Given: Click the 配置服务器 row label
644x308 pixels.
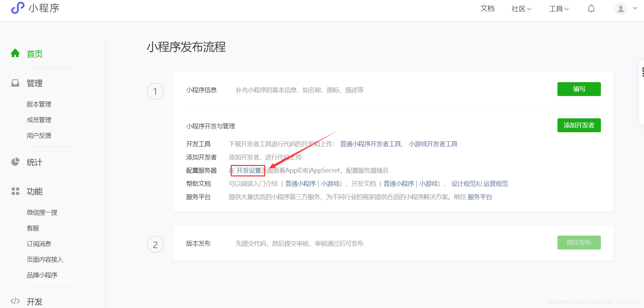Looking at the screenshot, I should pos(201,171).
